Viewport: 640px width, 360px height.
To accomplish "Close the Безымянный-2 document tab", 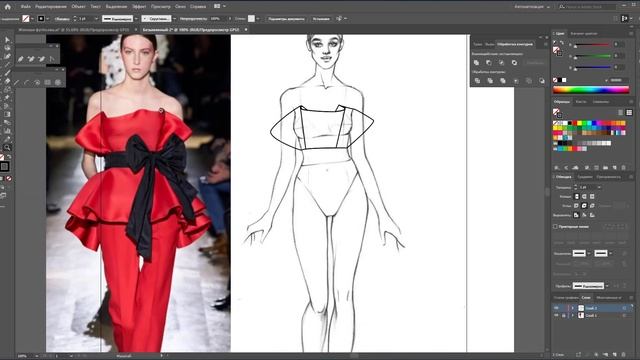I will 246,30.
